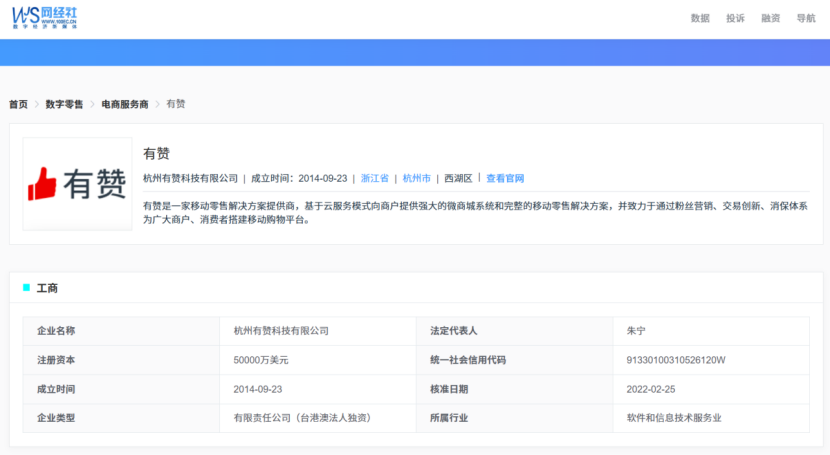The image size is (830, 455).
Task: Select the 2014-09-23 table cell value
Action: [258, 389]
